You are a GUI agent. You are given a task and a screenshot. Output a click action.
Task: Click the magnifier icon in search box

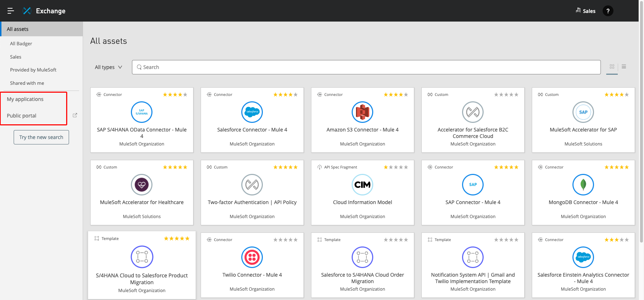coord(139,67)
